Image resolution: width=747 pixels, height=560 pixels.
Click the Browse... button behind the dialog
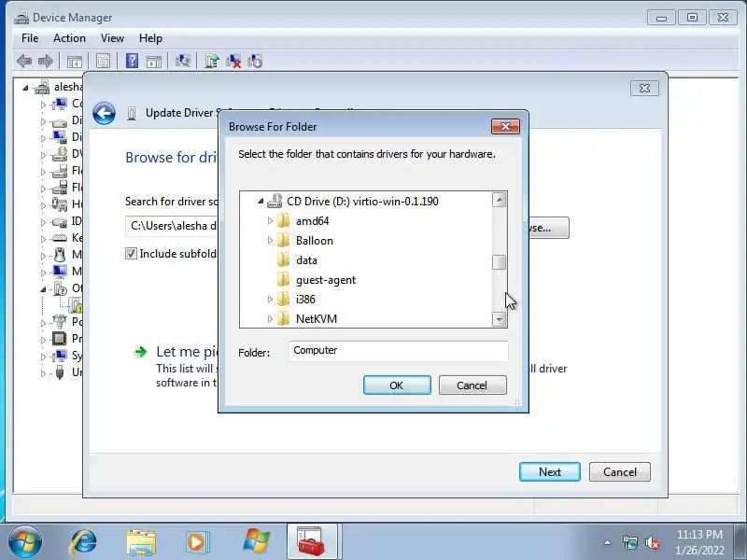548,228
